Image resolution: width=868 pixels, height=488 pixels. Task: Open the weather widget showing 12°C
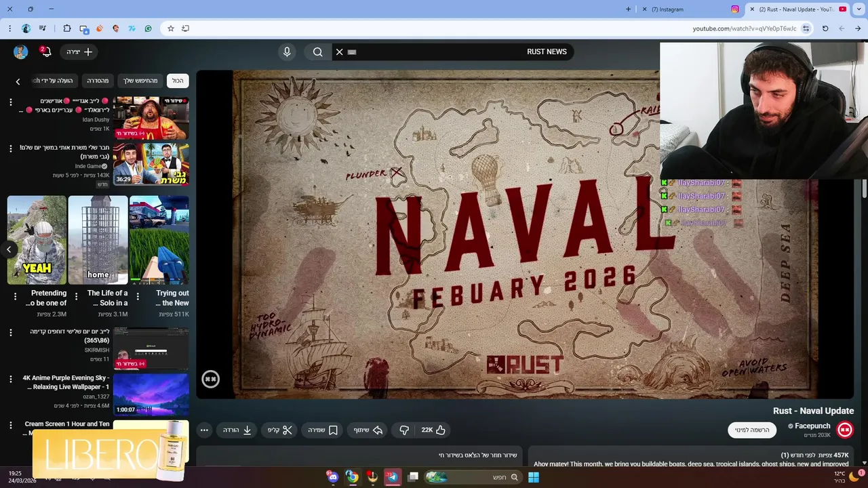[845, 477]
